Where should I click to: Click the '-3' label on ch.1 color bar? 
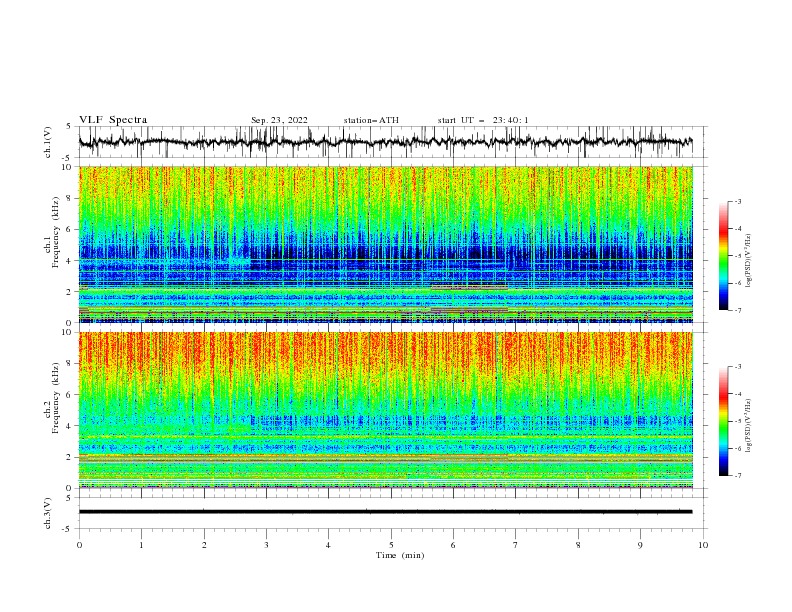(x=737, y=201)
